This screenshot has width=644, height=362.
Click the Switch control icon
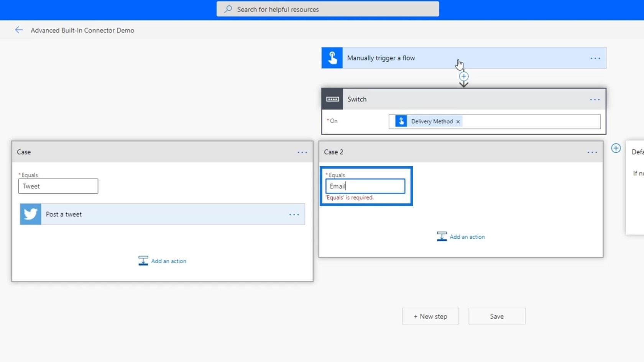332,99
